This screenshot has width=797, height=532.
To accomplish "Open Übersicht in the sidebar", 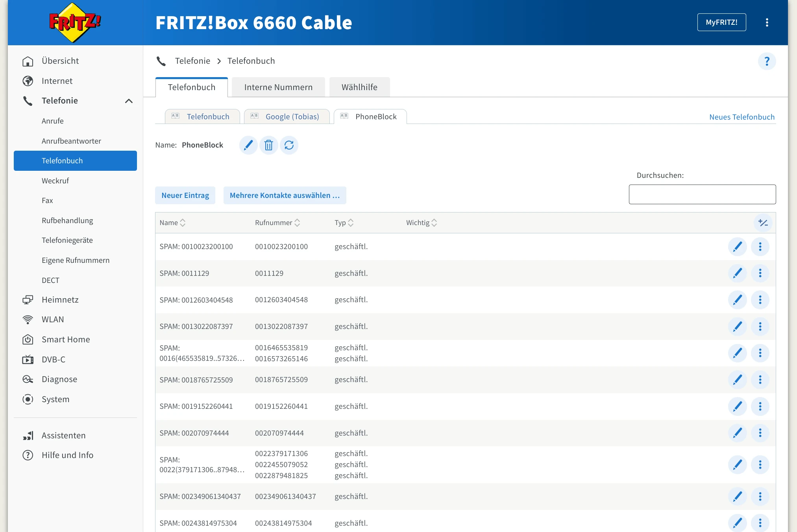I will (x=60, y=61).
